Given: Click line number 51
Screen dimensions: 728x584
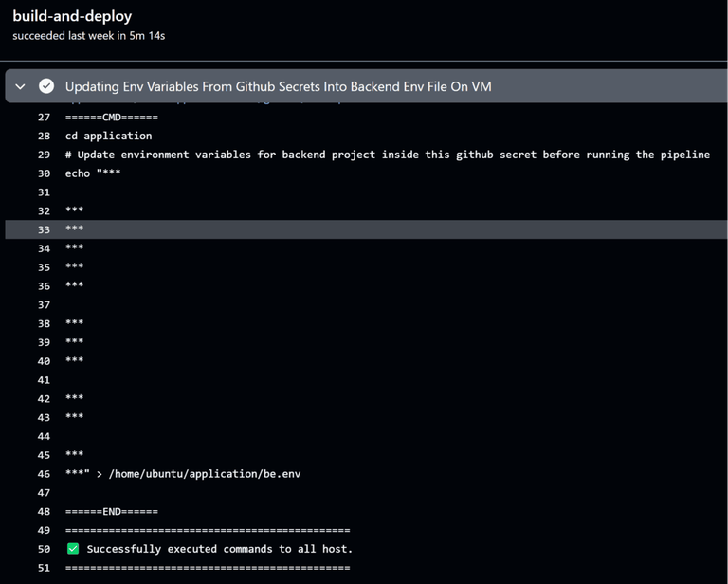Looking at the screenshot, I should 44,568.
